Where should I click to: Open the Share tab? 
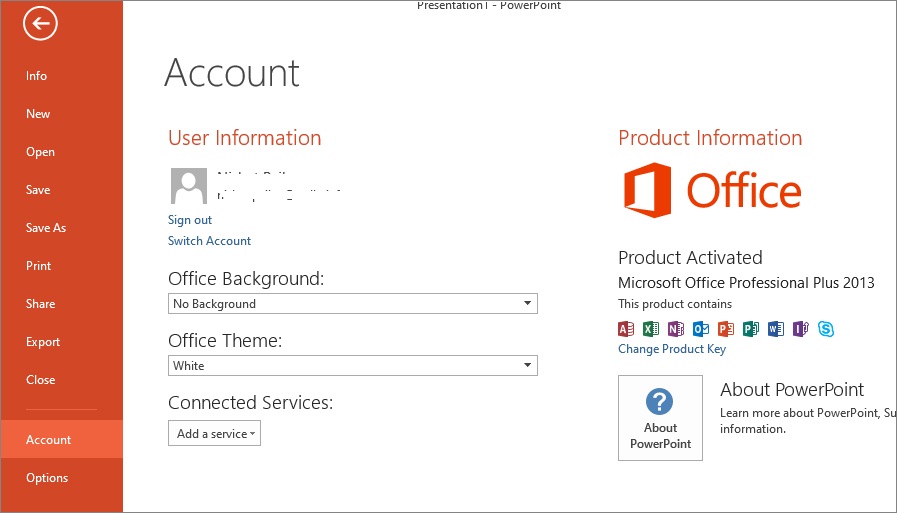click(x=61, y=304)
